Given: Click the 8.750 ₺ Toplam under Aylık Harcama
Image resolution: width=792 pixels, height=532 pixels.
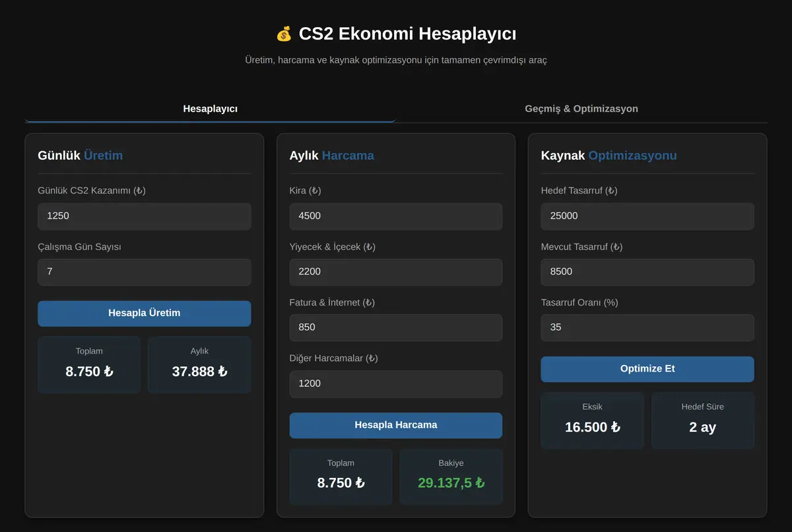Looking at the screenshot, I should tap(341, 483).
